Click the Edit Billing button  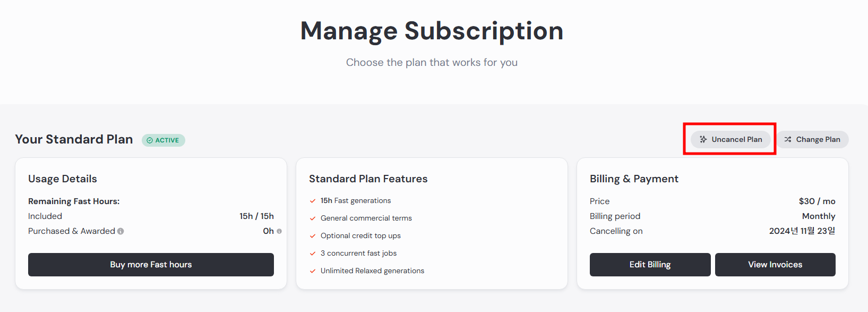click(650, 264)
